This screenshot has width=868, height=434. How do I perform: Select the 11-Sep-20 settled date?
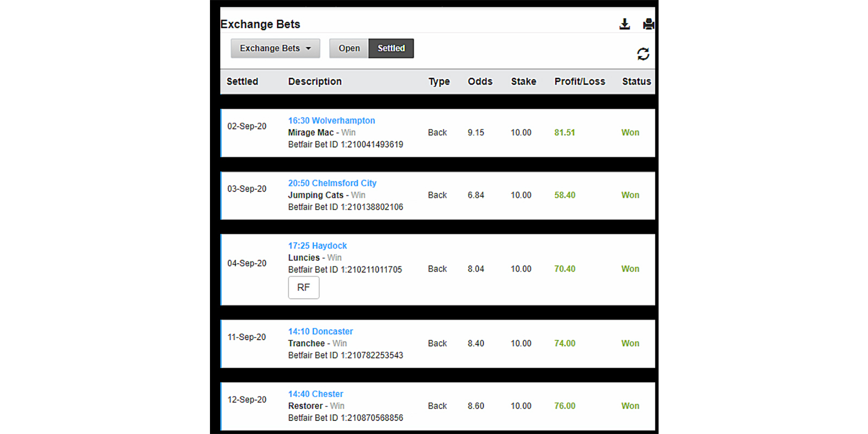(x=247, y=337)
